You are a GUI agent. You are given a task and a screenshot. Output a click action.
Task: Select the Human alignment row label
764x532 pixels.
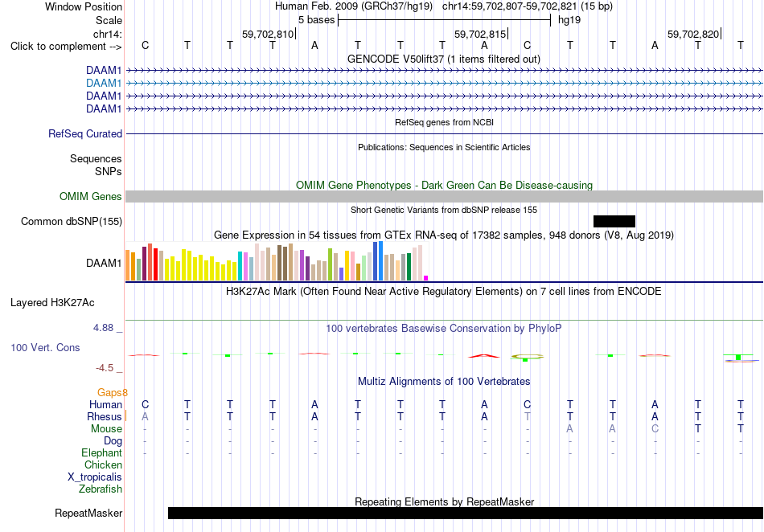[105, 404]
